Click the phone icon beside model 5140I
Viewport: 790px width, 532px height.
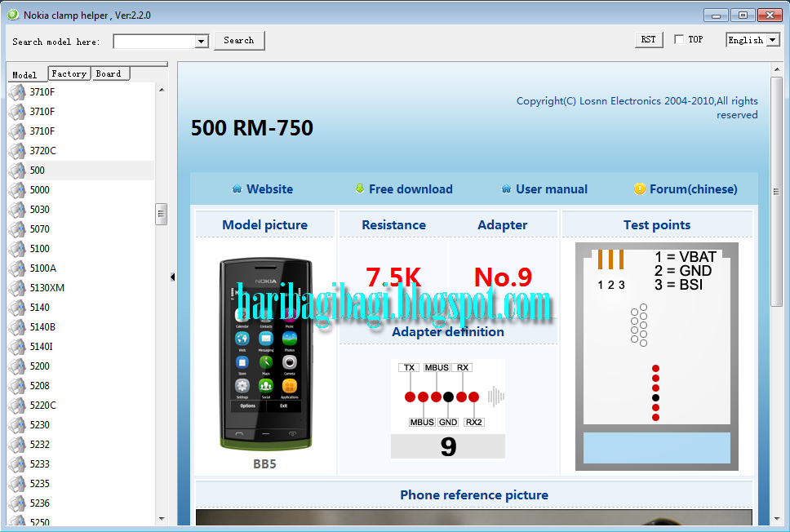(17, 347)
